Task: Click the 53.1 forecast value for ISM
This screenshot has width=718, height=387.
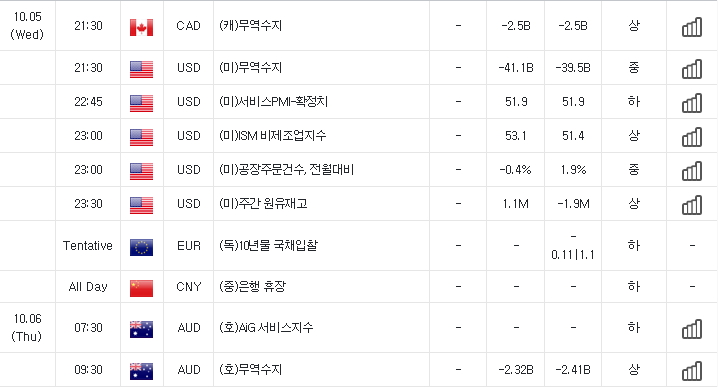Action: pyautogui.click(x=516, y=136)
